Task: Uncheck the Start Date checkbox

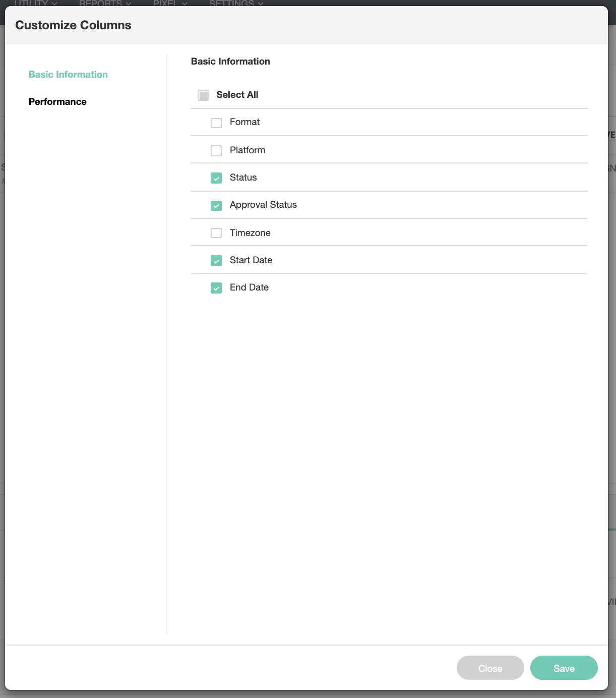Action: 216,261
